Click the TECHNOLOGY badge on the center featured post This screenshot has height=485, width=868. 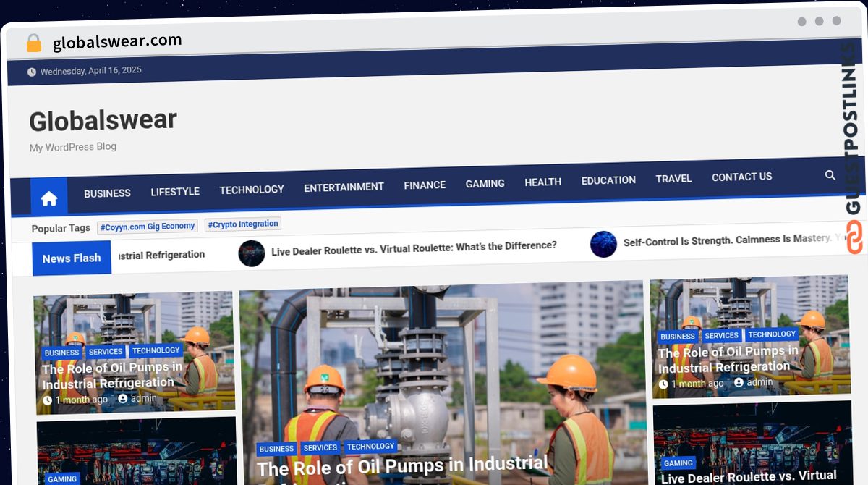(370, 447)
